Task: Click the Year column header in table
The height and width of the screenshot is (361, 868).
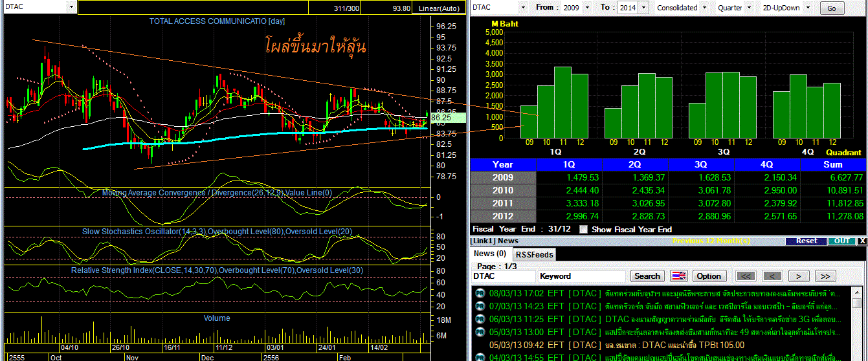Action: [x=503, y=164]
